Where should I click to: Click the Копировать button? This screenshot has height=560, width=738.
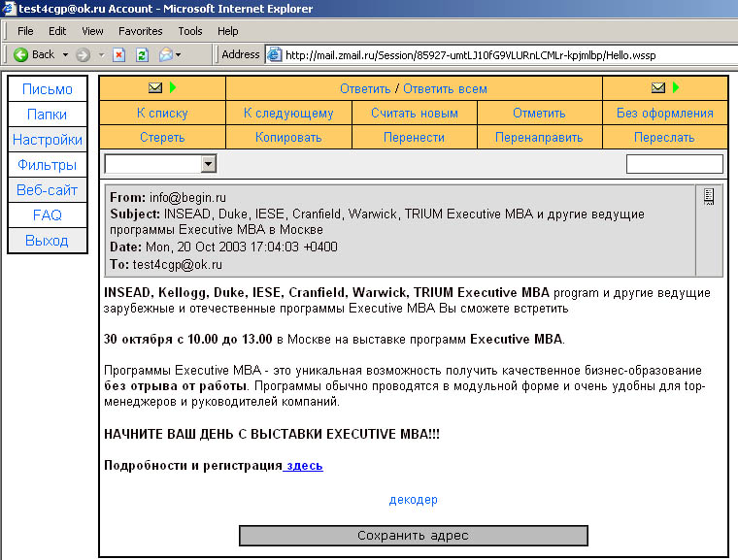pos(288,138)
